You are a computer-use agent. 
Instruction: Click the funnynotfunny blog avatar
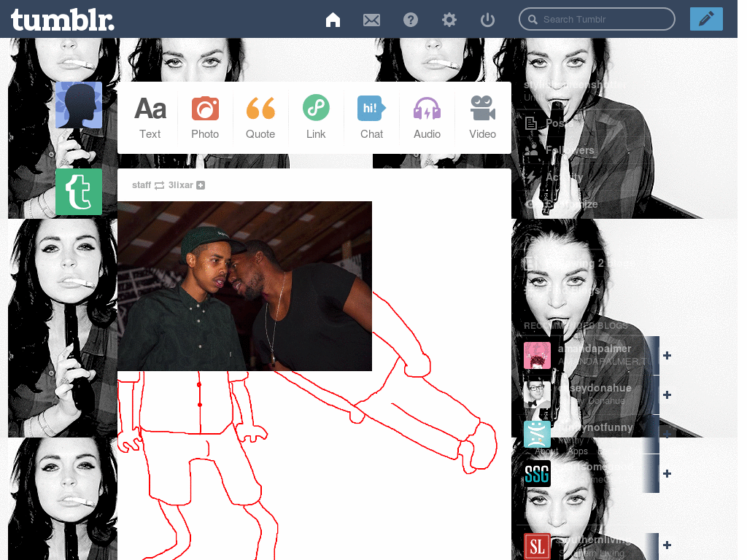tap(537, 435)
